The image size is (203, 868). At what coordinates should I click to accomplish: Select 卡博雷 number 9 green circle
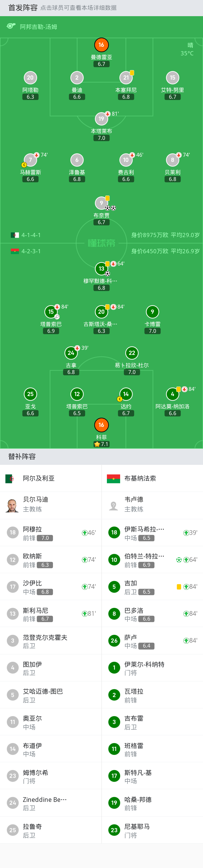coord(152,312)
